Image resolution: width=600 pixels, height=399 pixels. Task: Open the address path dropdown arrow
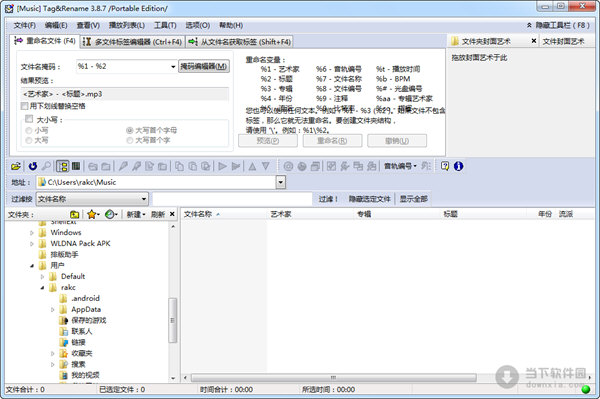pyautogui.click(x=281, y=182)
